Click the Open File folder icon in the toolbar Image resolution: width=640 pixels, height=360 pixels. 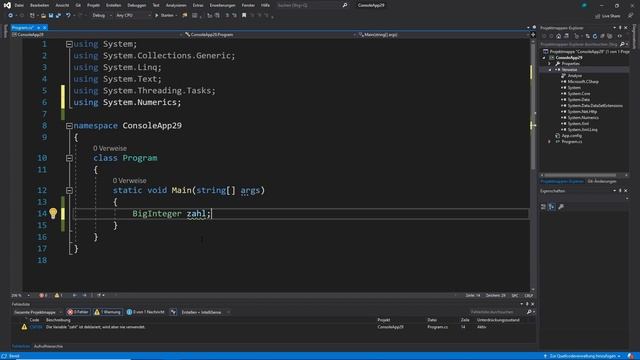point(43,16)
